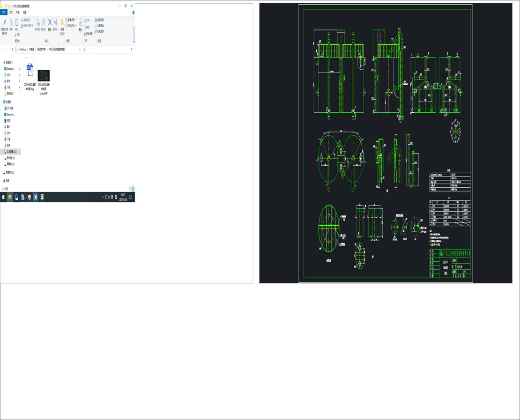Click the History icon in the Open group

coord(84,34)
